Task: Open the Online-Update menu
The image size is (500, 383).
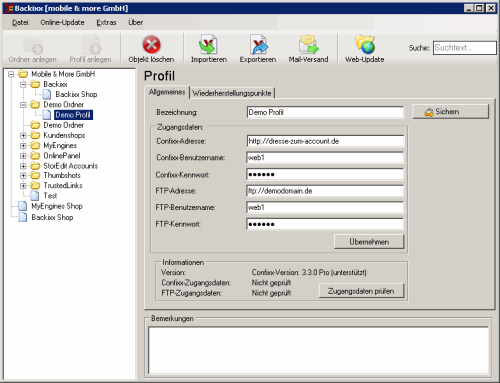Action: (x=62, y=22)
